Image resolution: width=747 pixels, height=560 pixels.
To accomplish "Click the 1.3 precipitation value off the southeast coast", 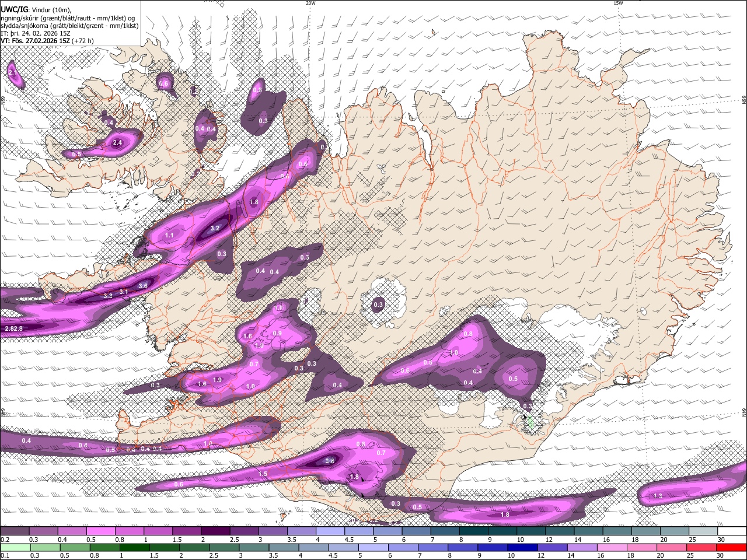I will [x=658, y=496].
